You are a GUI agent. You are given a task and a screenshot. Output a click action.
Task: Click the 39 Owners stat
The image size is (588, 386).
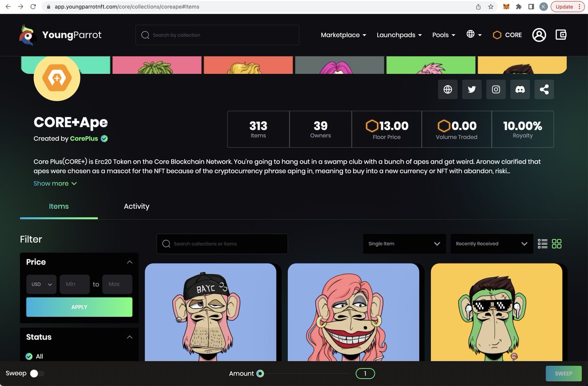pyautogui.click(x=320, y=129)
